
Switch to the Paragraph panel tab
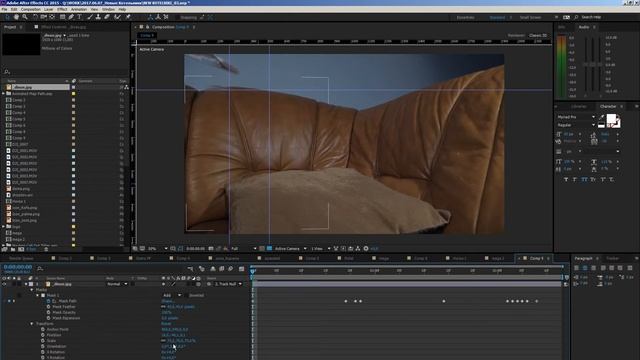coord(583,258)
